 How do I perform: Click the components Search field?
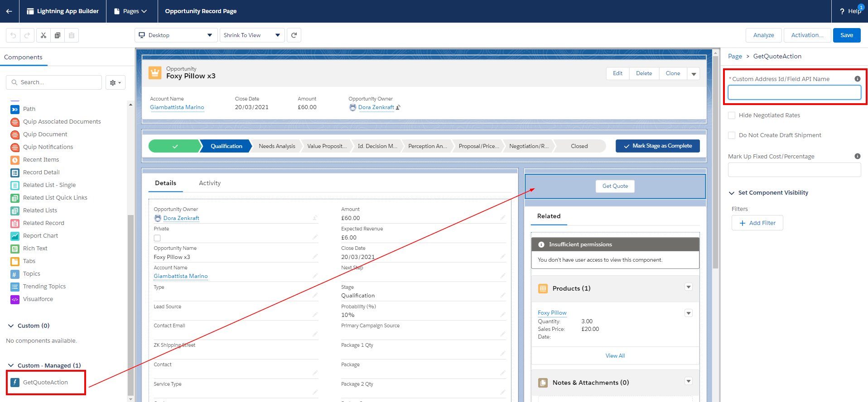coord(54,82)
